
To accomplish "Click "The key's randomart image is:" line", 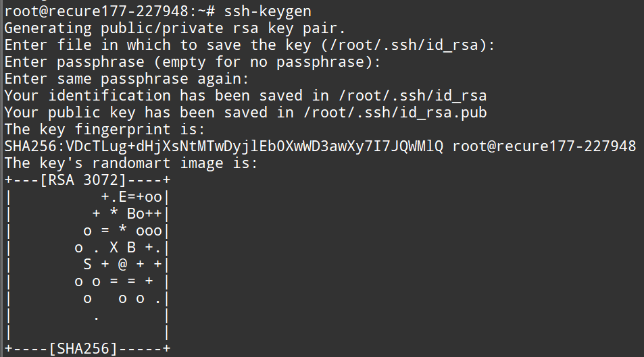I will click(x=131, y=163).
